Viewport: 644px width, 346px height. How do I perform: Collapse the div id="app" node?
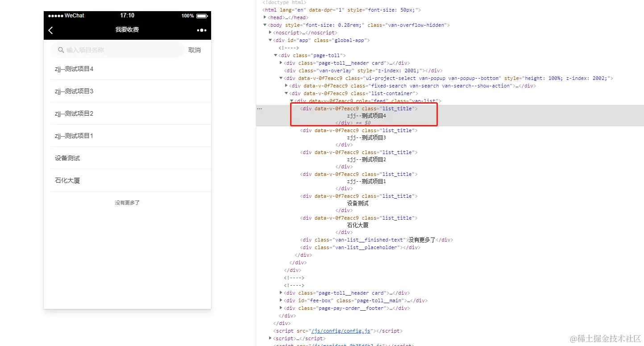pyautogui.click(x=270, y=40)
